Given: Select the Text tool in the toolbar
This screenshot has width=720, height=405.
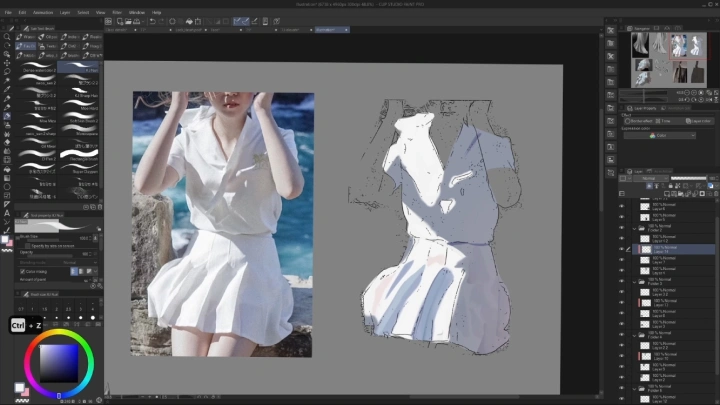Looking at the screenshot, I should 7,213.
